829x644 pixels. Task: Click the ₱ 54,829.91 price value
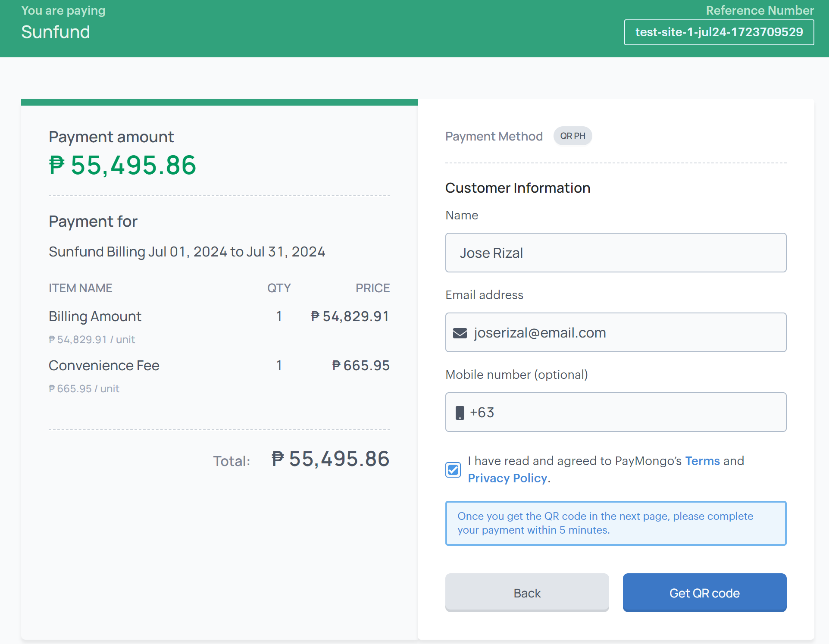pyautogui.click(x=350, y=316)
